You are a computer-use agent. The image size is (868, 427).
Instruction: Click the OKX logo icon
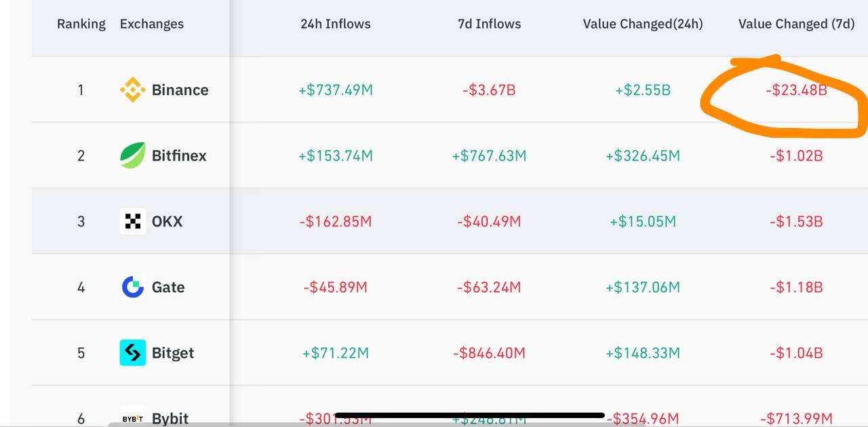point(132,221)
